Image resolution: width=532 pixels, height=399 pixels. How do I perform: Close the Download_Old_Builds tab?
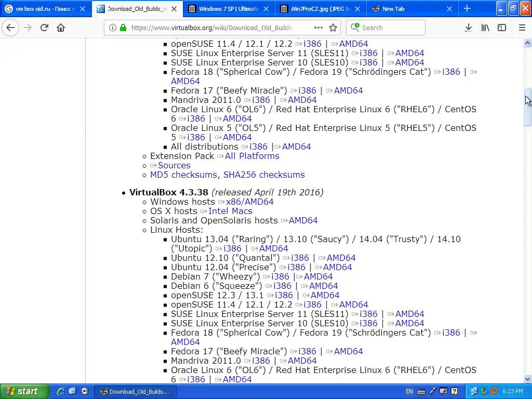[174, 9]
